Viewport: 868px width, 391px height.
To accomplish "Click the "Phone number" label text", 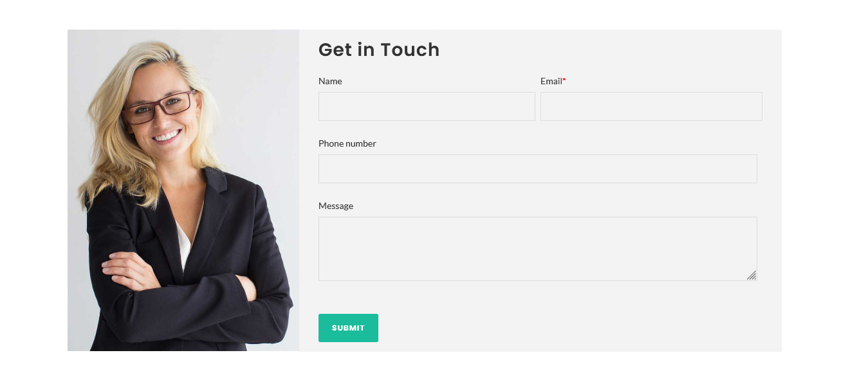I will tap(347, 143).
